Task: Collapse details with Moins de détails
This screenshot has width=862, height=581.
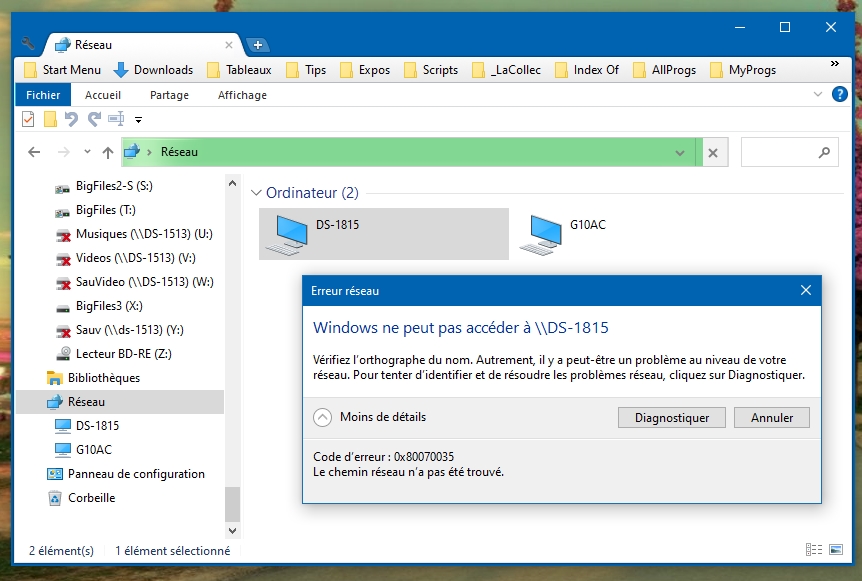Action: [x=369, y=417]
